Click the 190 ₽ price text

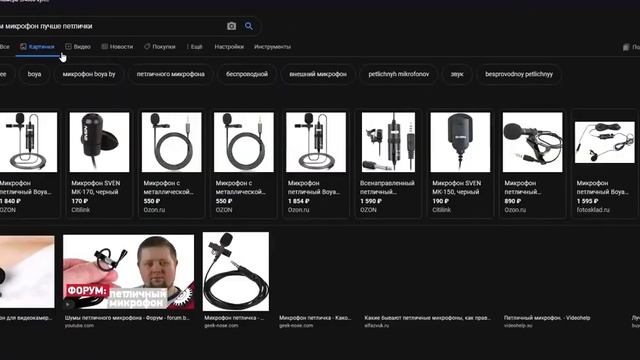click(x=440, y=201)
